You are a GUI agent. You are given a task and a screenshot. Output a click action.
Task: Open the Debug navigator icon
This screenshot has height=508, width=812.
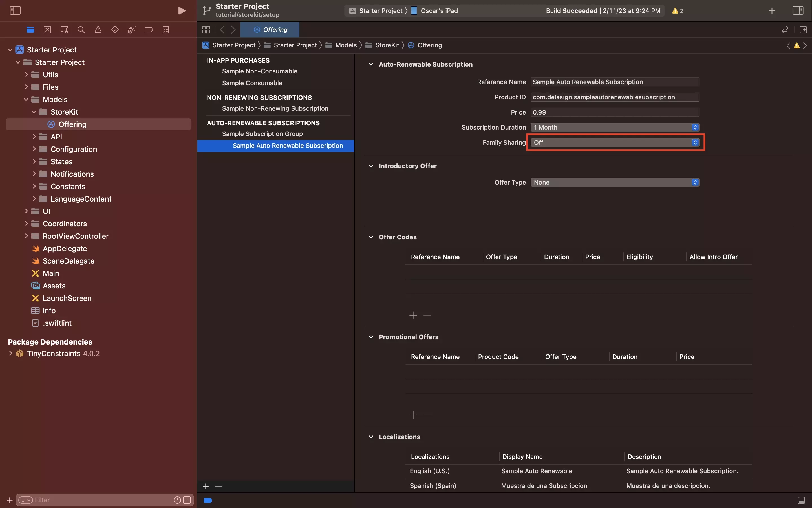[x=132, y=30]
